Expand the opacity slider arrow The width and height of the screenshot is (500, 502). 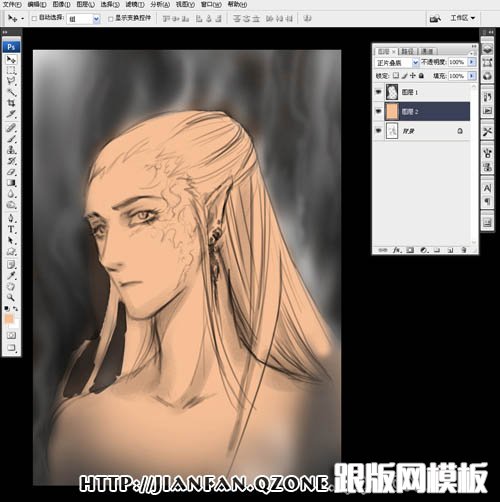[x=472, y=62]
